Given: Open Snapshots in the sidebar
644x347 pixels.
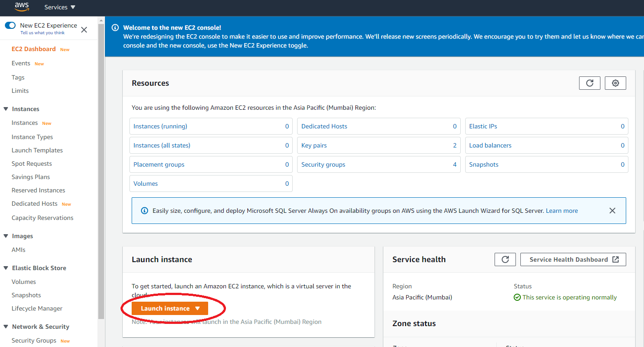Looking at the screenshot, I should coord(26,295).
